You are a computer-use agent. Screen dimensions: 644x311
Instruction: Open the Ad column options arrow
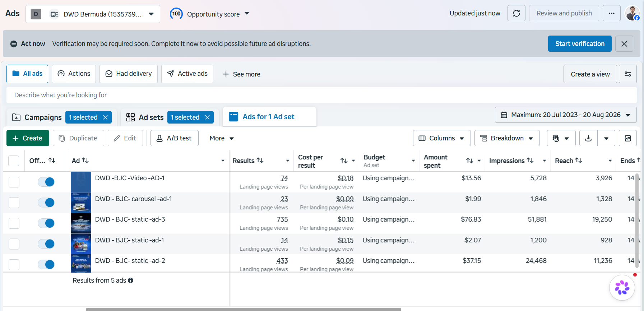point(223,161)
